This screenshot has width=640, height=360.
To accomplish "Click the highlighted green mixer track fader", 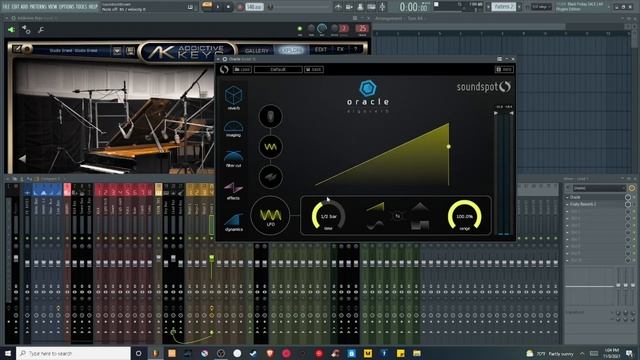I will click(211, 258).
